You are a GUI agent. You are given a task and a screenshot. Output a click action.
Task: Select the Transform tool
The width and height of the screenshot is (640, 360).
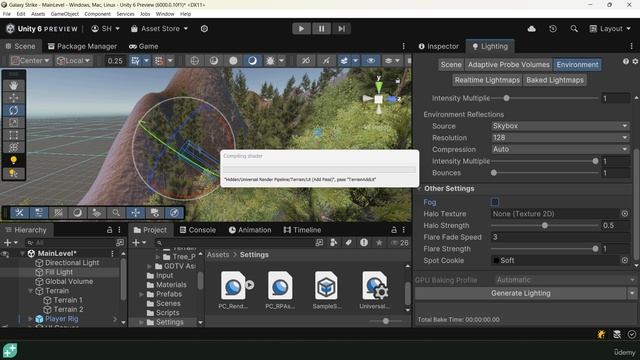[13, 147]
